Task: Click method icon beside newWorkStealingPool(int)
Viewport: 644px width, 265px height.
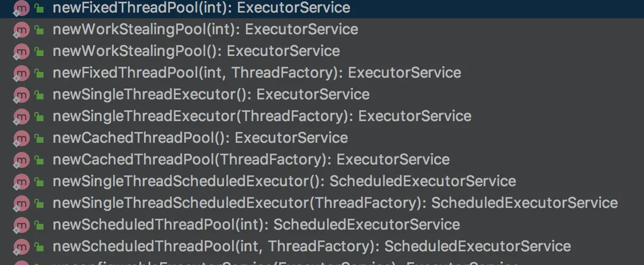Action: click(x=21, y=30)
